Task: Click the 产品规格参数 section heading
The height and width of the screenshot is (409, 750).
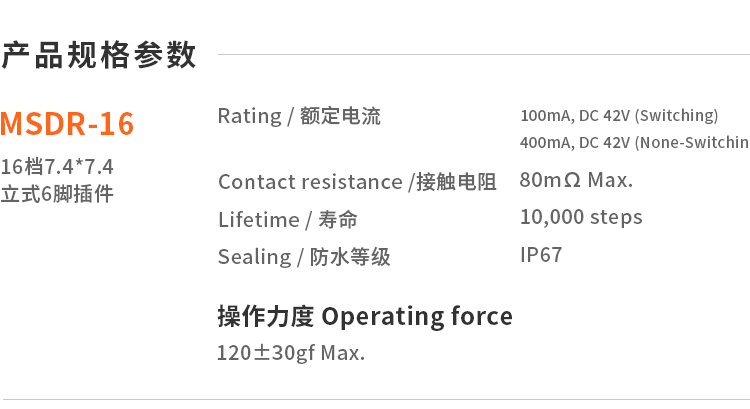Action: (99, 55)
